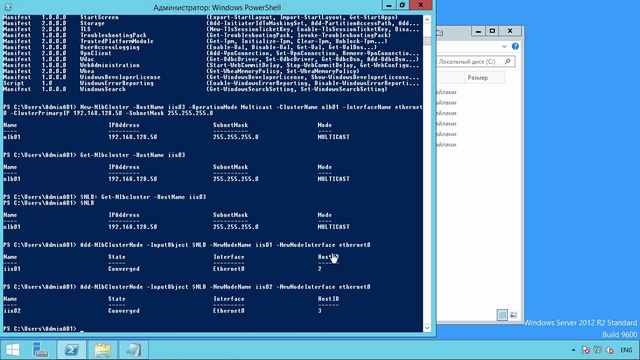This screenshot has width=640, height=360.
Task: Switch Explorer to large icons view
Action: 513,315
